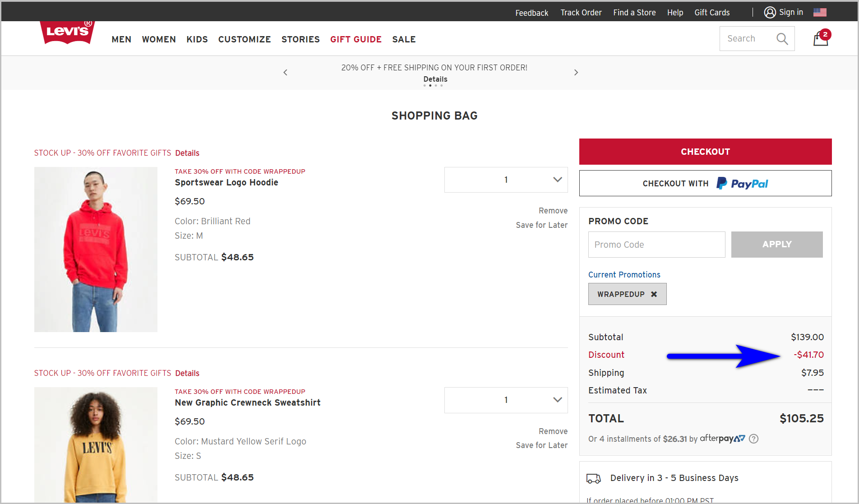Open quantity dropdown for Sportswear Logo Hoodie
859x504 pixels.
506,180
